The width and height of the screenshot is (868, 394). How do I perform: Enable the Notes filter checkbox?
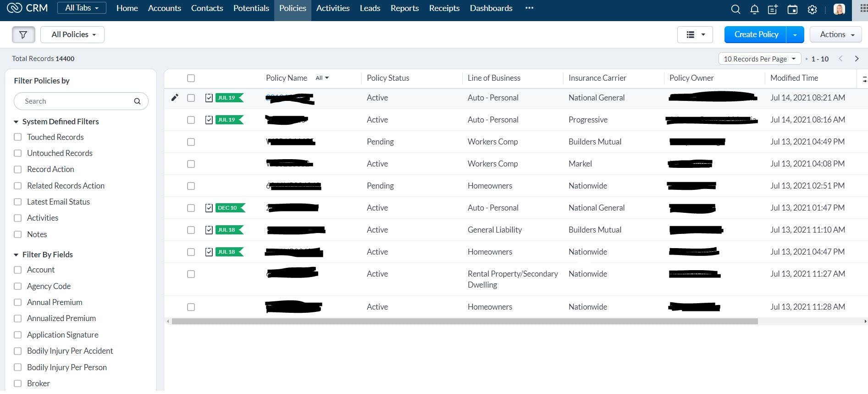coord(18,234)
